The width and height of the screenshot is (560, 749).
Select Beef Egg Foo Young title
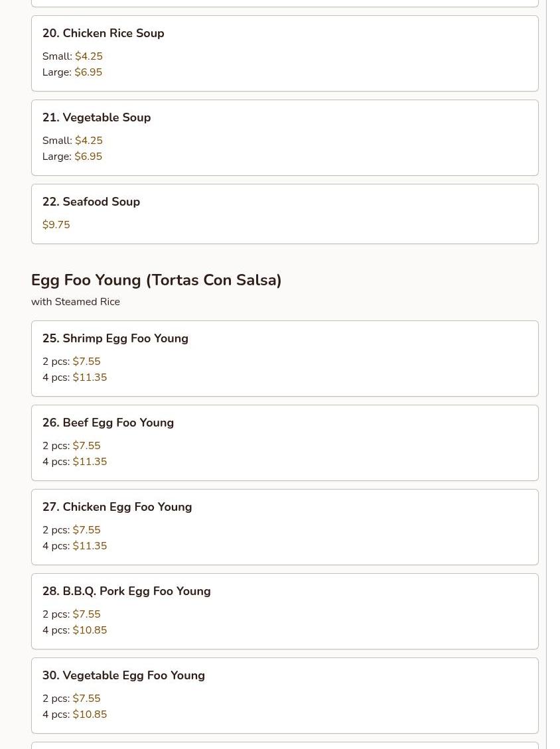click(107, 423)
